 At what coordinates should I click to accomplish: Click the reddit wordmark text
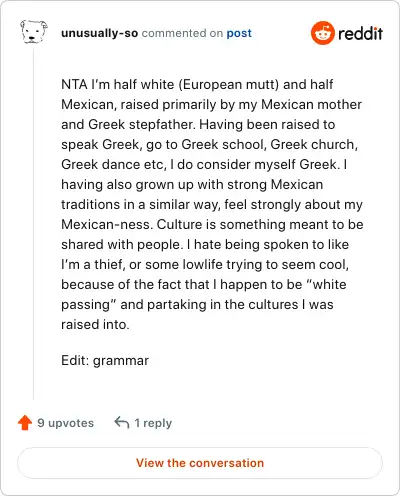(360, 34)
